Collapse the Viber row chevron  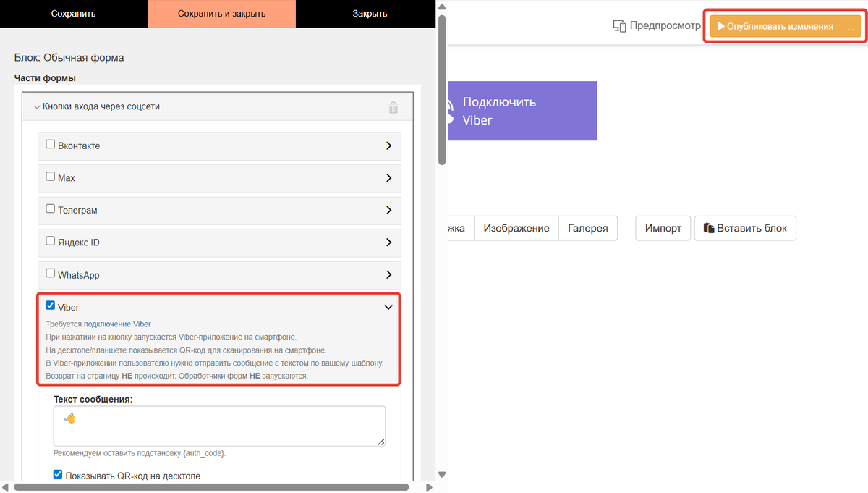coord(388,307)
